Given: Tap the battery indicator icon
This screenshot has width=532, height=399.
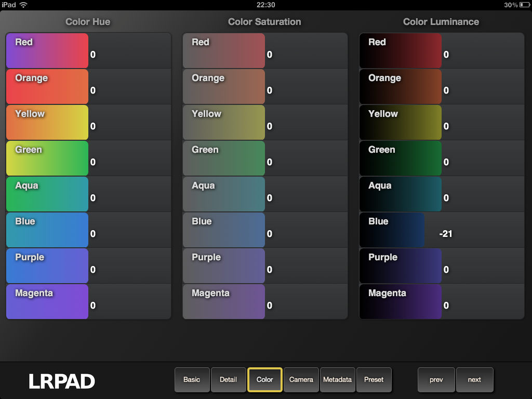Looking at the screenshot, I should click(525, 5).
